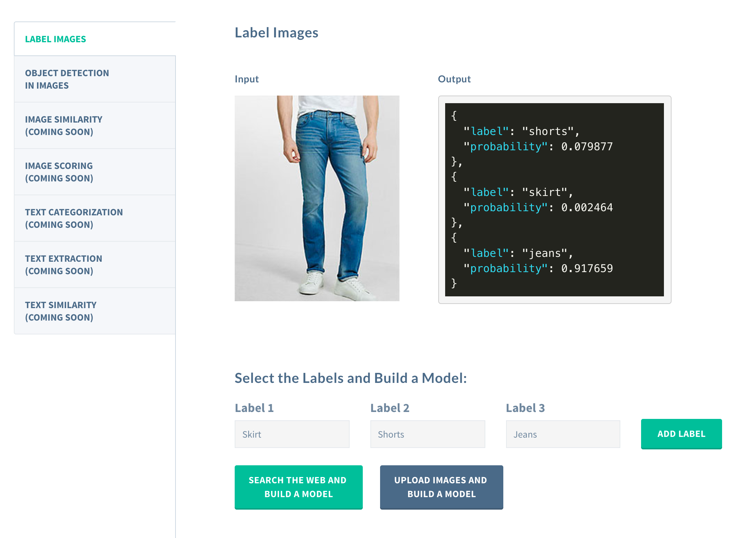Click the Label 1 Skirt field
This screenshot has height=538, width=756.
click(292, 434)
